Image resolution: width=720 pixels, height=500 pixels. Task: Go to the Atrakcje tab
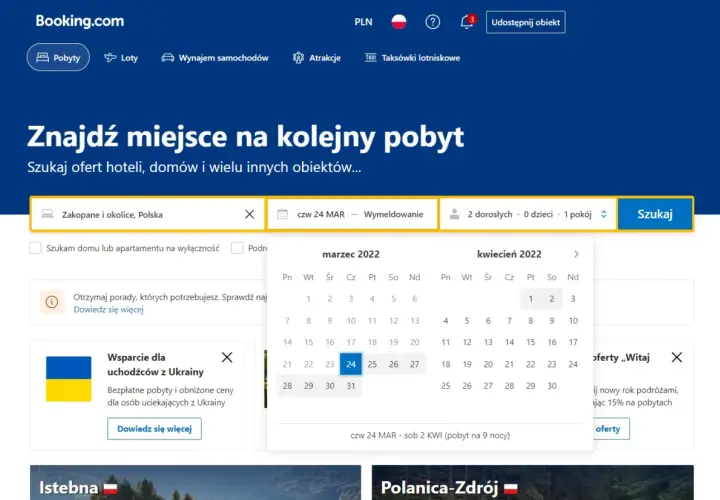click(x=317, y=58)
